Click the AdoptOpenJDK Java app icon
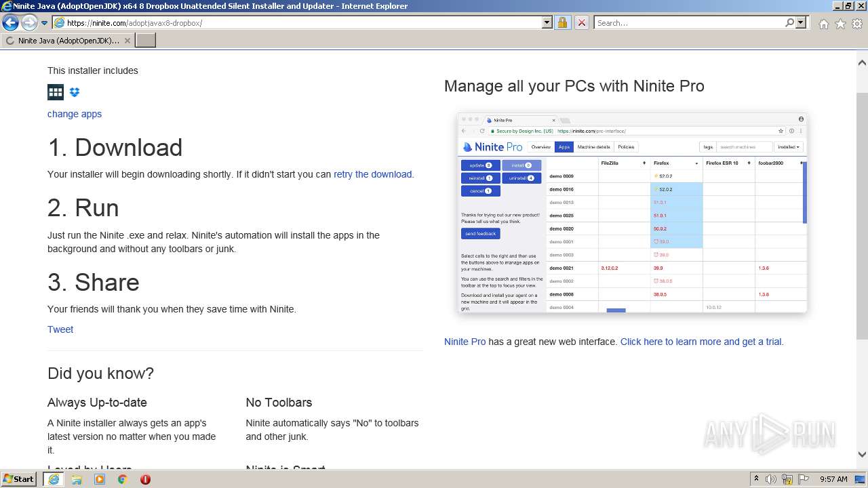The image size is (868, 488). tap(56, 92)
